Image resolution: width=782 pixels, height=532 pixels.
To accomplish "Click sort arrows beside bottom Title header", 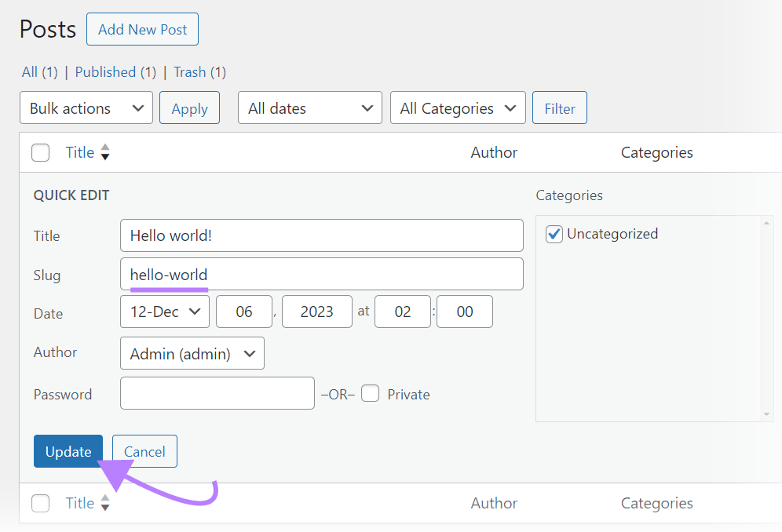I will [x=105, y=503].
